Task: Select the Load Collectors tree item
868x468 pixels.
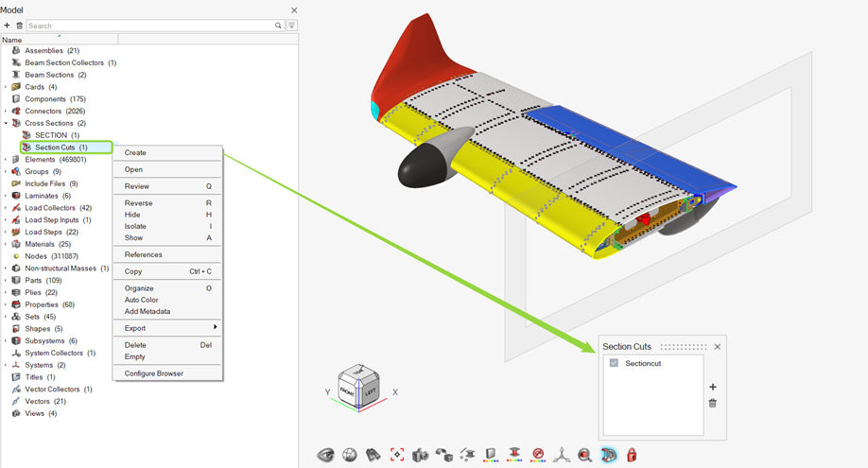Action: click(58, 208)
